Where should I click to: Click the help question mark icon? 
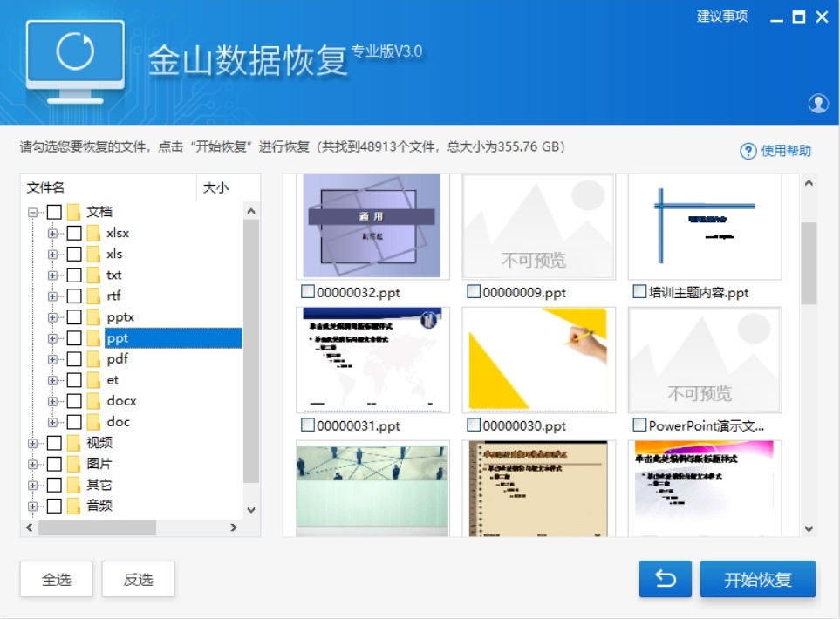point(748,151)
